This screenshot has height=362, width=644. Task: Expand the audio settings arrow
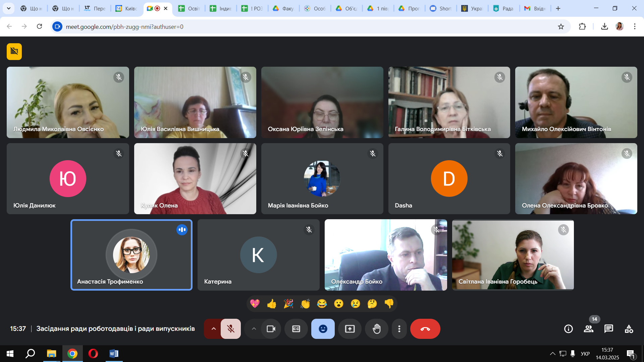tap(213, 329)
